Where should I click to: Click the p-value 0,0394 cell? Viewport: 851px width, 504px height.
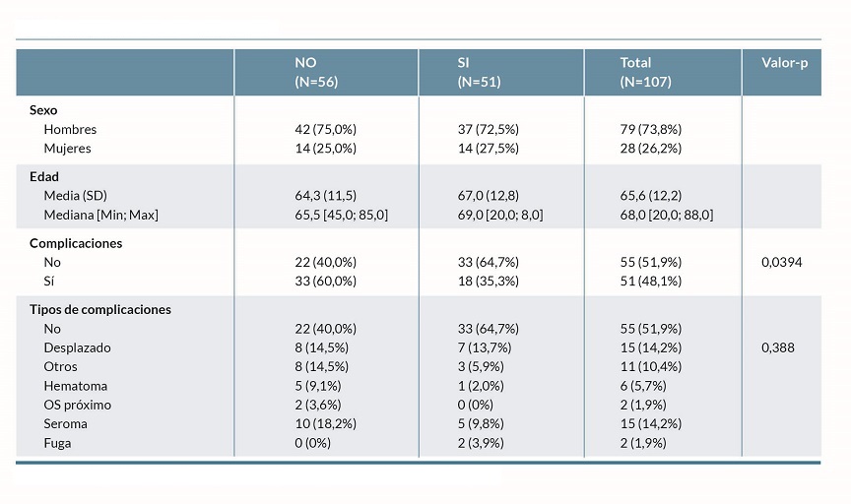pyautogui.click(x=782, y=262)
